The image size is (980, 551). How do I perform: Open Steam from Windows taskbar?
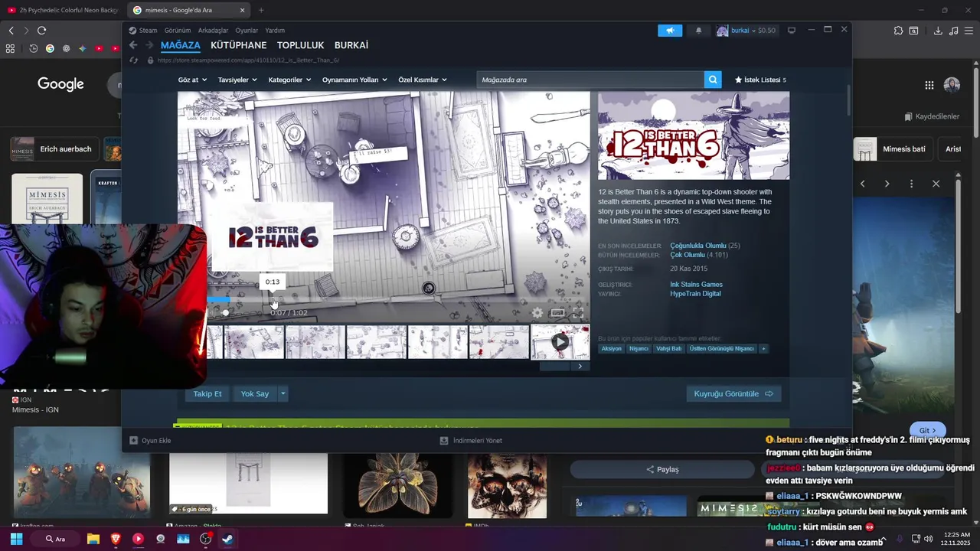(x=228, y=539)
